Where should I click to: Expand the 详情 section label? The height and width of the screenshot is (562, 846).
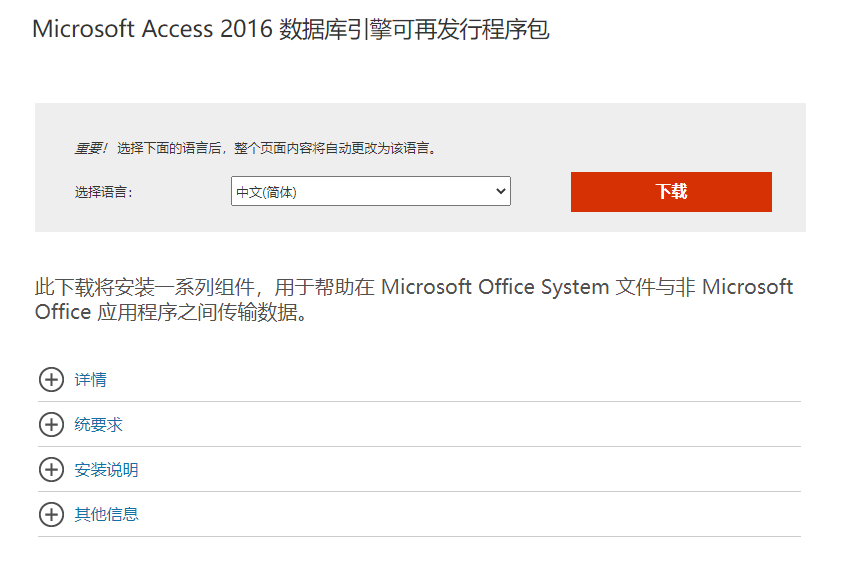coord(91,380)
